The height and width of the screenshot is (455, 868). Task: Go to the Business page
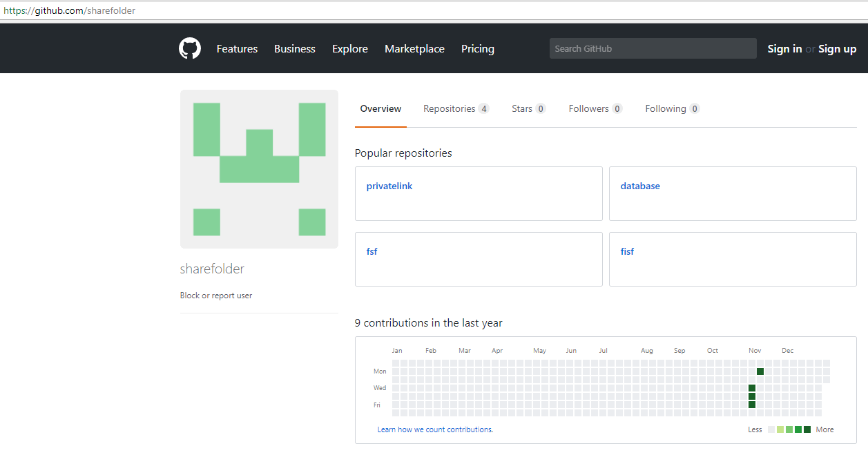[x=295, y=49]
